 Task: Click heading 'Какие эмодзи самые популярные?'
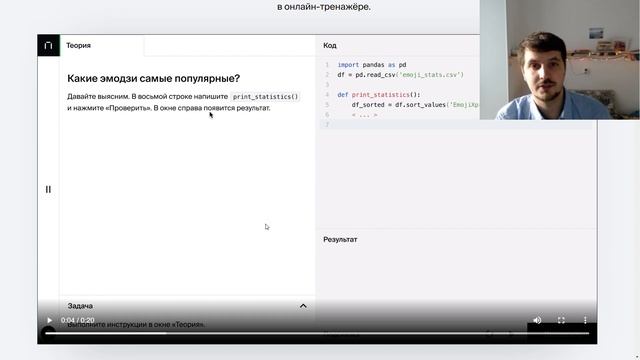pyautogui.click(x=153, y=78)
